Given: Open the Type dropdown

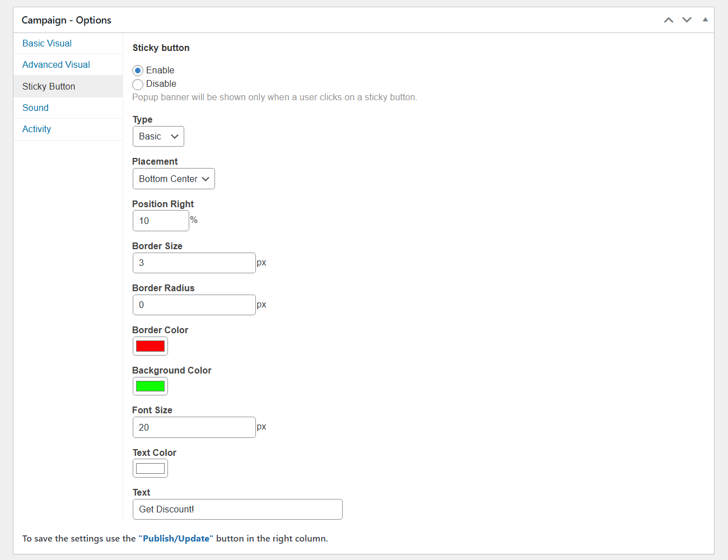Looking at the screenshot, I should 158,137.
